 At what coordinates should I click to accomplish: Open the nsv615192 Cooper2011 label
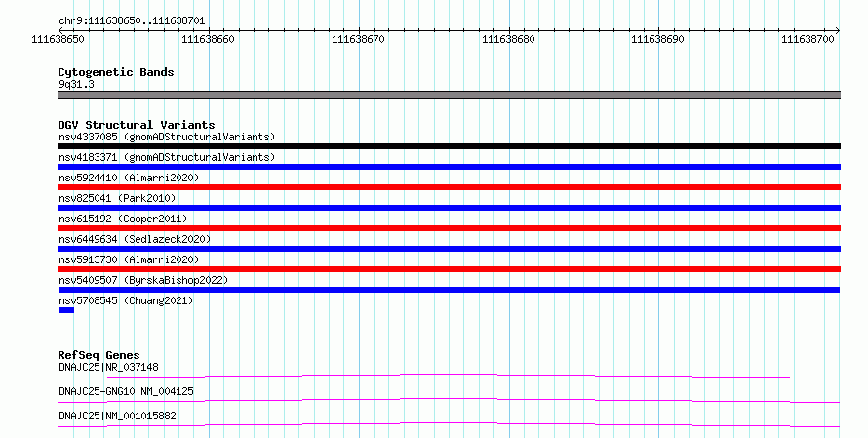[123, 219]
